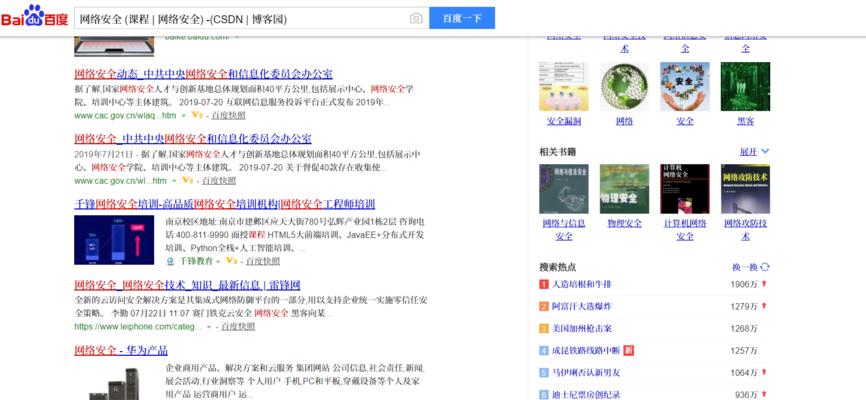This screenshot has height=400, width=866.
Task: Open the 千锋教育 source link
Action: [x=196, y=261]
